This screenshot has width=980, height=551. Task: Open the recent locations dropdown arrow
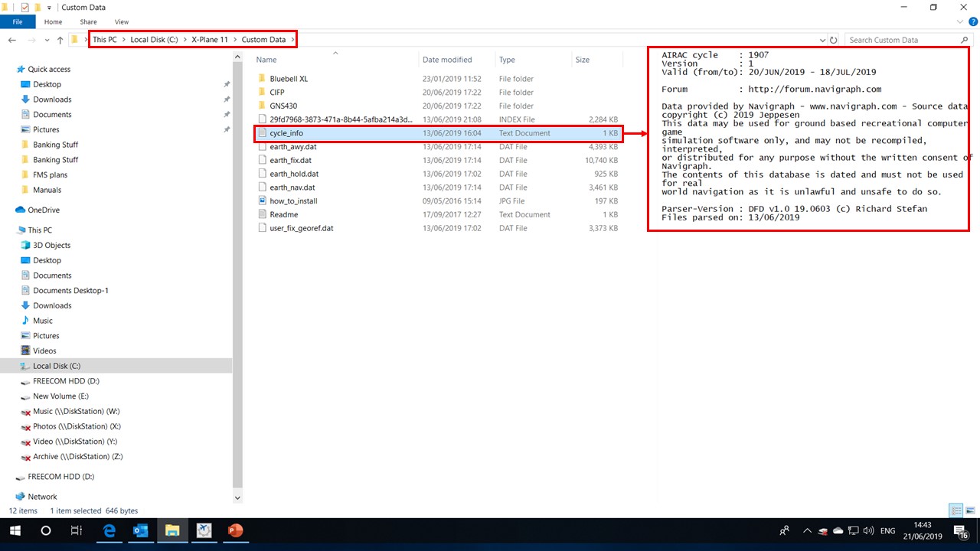(46, 40)
